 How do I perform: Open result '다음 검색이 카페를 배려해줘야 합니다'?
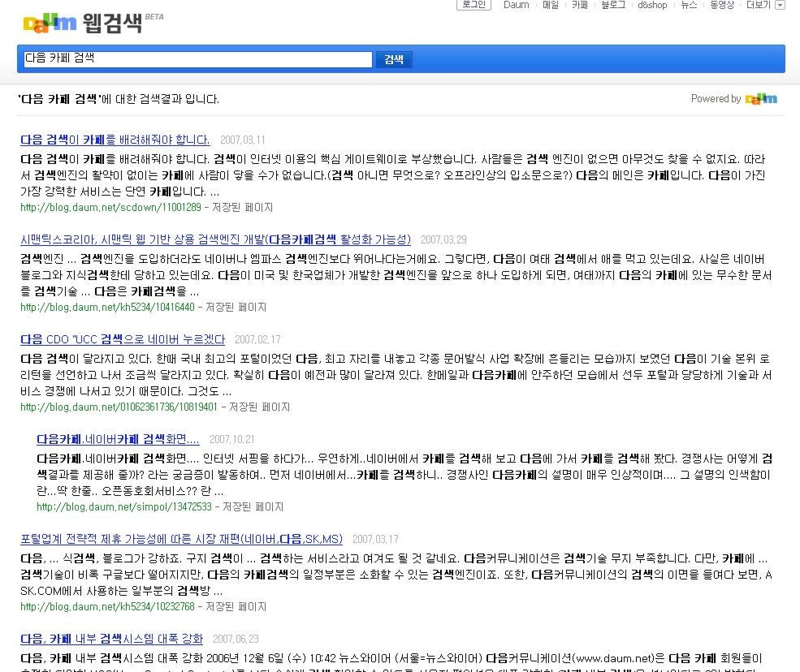click(115, 140)
